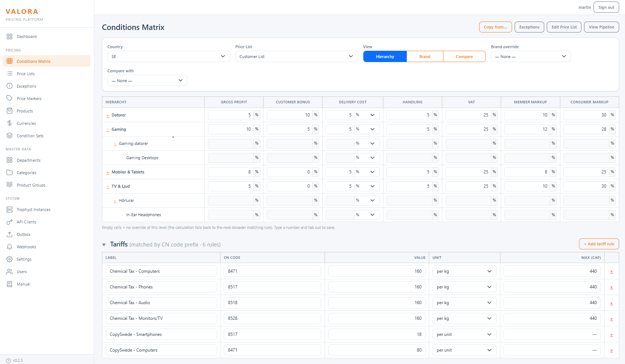
Task: Click the Add tariff rule button
Action: click(x=599, y=244)
